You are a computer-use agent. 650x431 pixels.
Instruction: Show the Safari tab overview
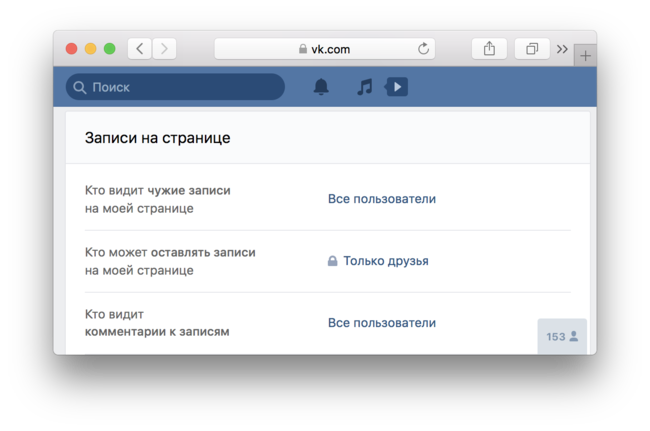click(x=532, y=49)
